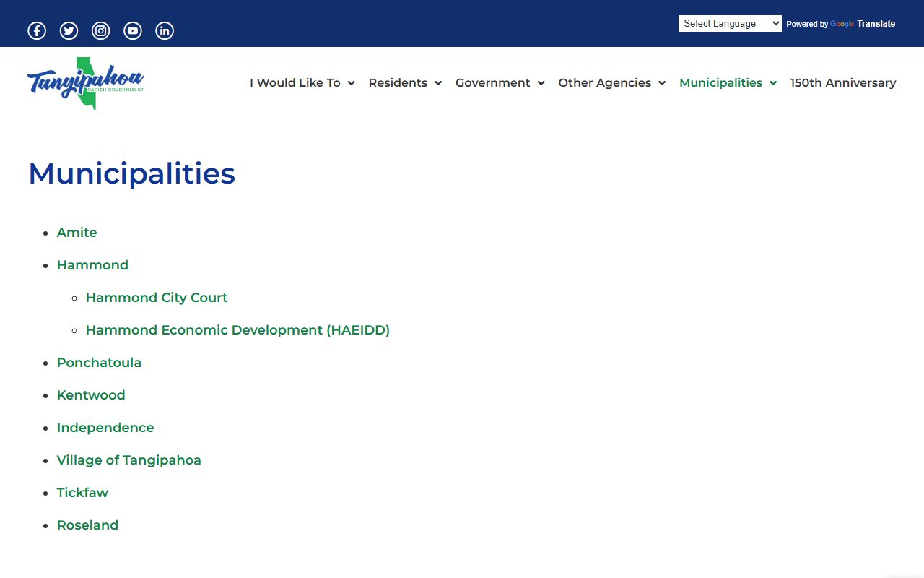Open the Municipalities nav menu item
The image size is (924, 578).
tap(720, 83)
